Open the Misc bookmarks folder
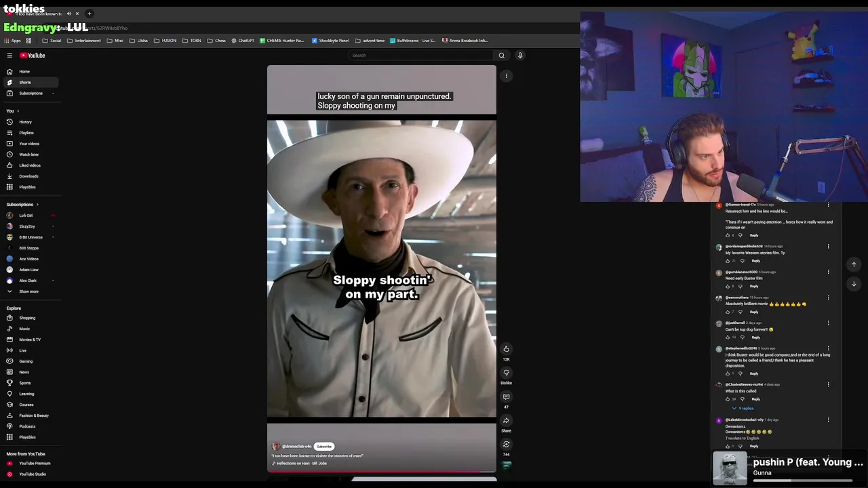Image resolution: width=868 pixels, height=488 pixels. pos(115,41)
